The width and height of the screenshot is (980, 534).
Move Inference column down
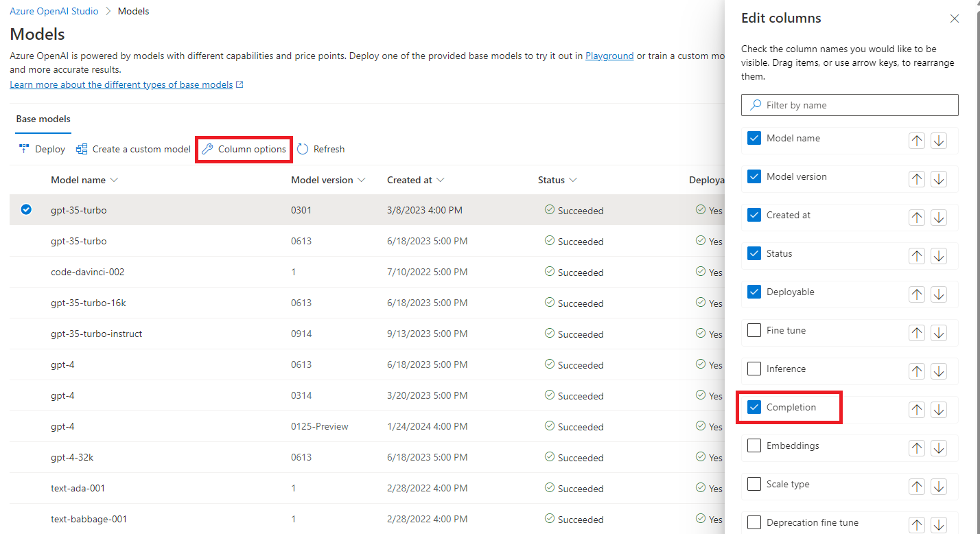point(939,371)
